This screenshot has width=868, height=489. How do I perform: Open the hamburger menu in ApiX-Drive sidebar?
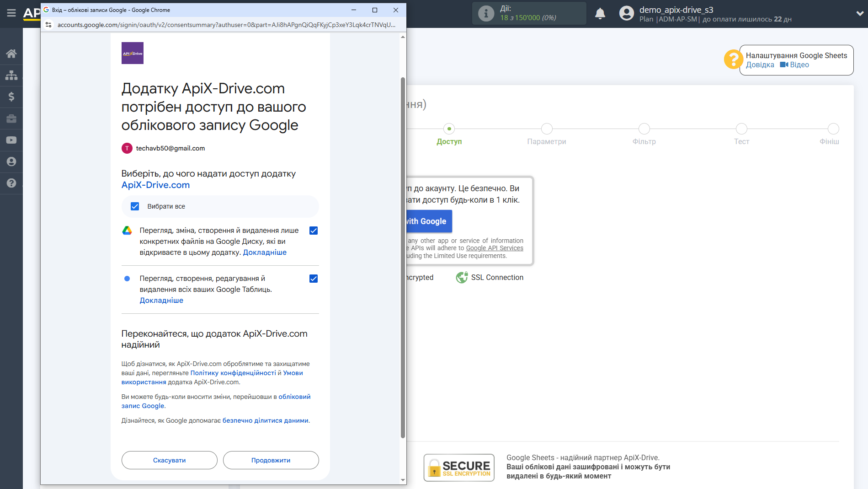point(11,13)
